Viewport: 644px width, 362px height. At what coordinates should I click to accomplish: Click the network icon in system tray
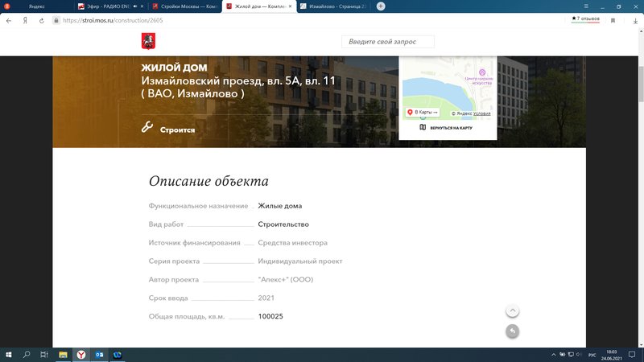[571, 355]
